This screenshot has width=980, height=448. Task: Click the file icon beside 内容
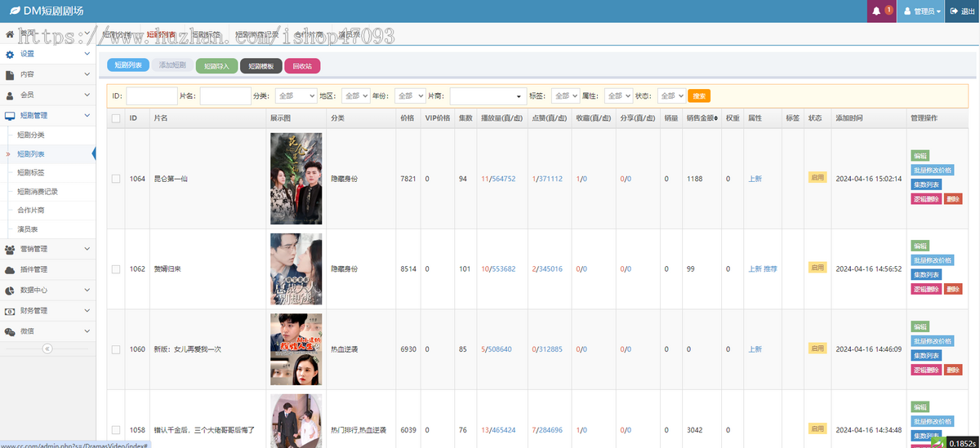(10, 74)
